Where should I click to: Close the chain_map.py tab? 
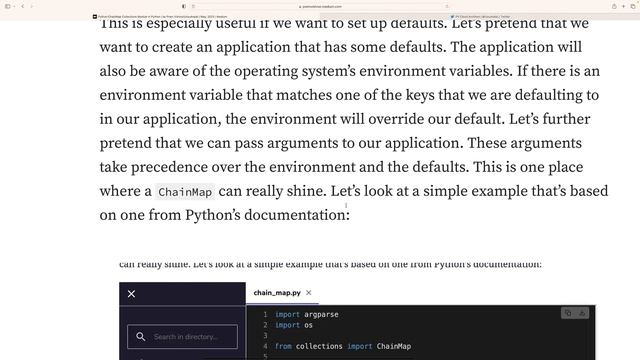[x=309, y=293]
